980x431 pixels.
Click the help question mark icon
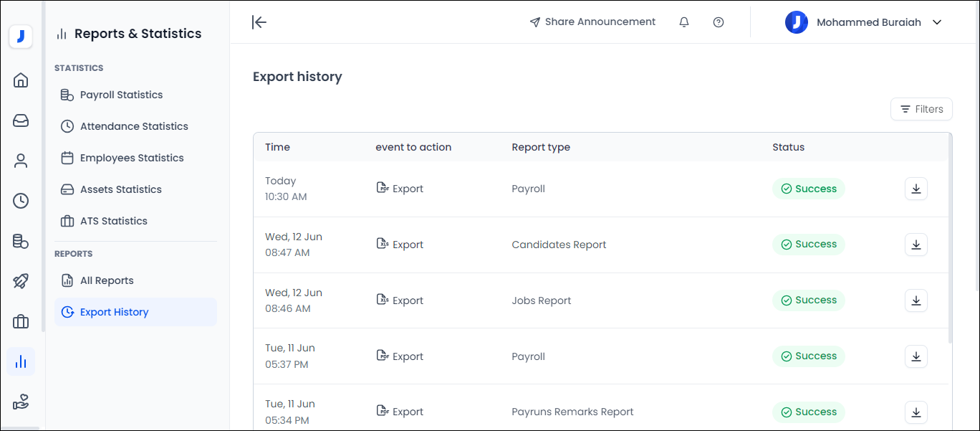[719, 22]
